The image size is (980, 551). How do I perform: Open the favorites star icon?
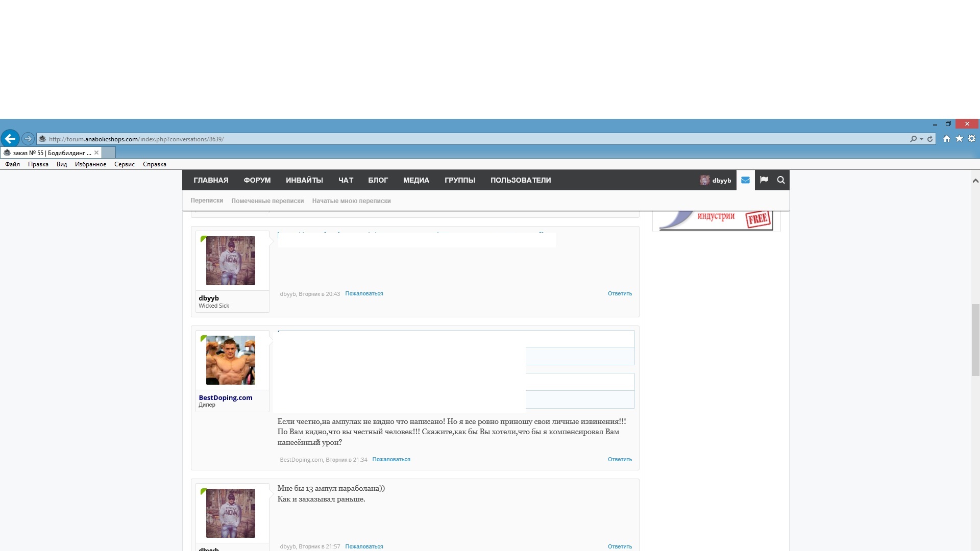[x=959, y=139]
